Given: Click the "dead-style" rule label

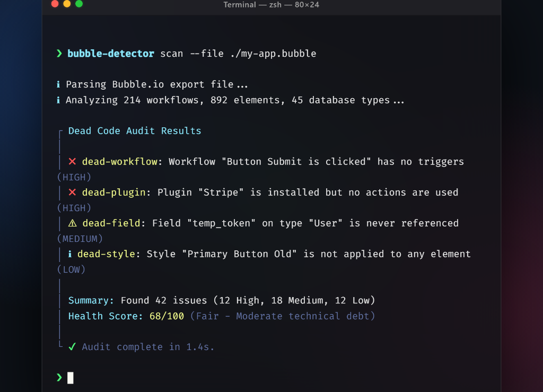Looking at the screenshot, I should [x=106, y=254].
